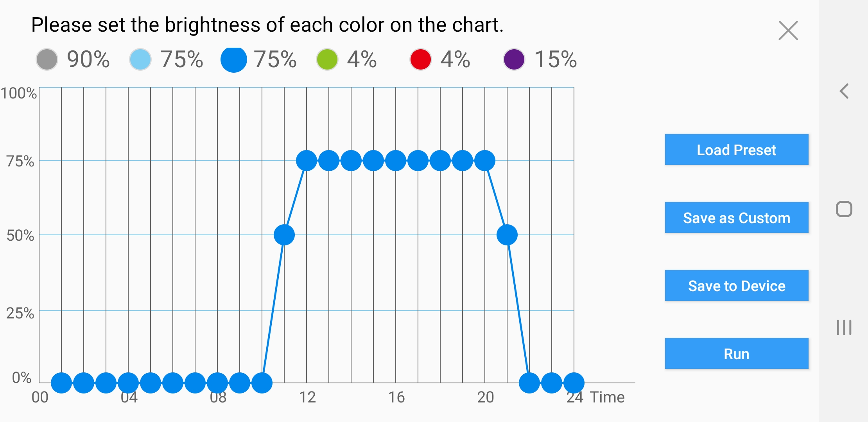Click the 75% brightness point at hour 16
Screen dimensions: 868x422
point(396,161)
